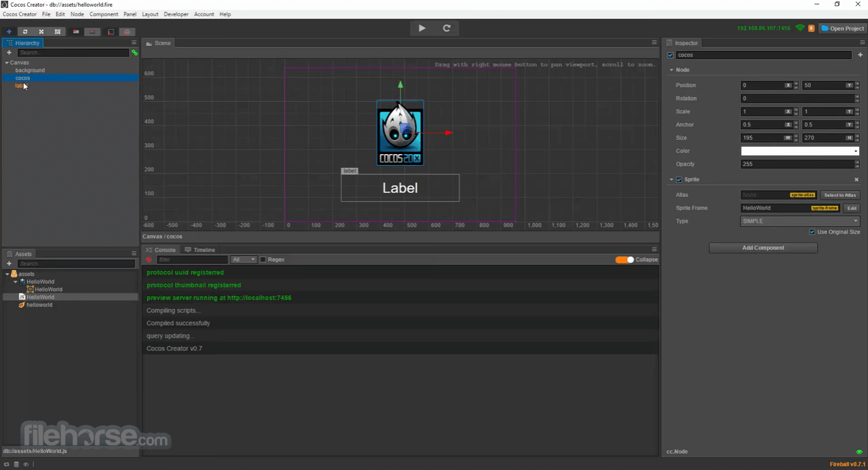Increment the Rotation value stepper

(857, 96)
